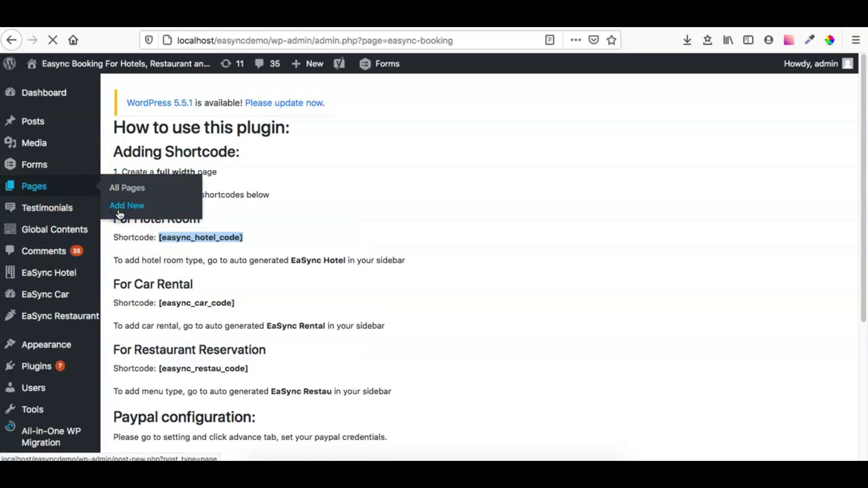Click the Please update now link
This screenshot has height=488, width=868.
[283, 103]
